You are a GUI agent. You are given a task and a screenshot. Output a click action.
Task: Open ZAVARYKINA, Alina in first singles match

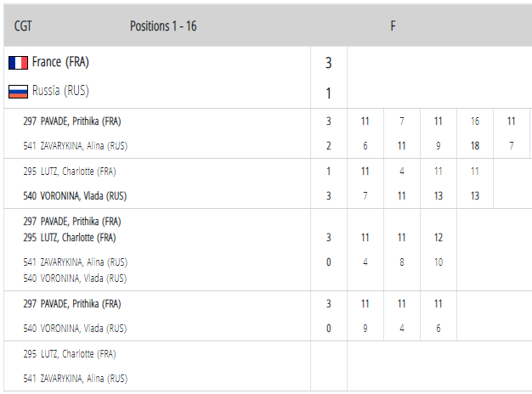(x=76, y=146)
